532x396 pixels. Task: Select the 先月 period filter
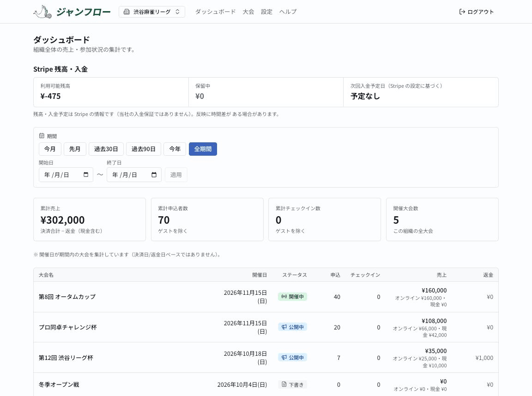pyautogui.click(x=75, y=149)
